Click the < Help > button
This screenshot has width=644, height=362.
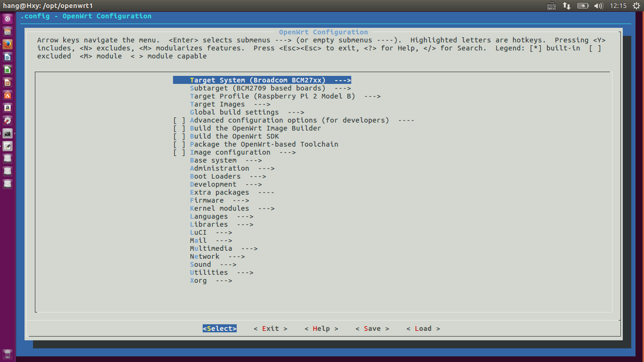(x=322, y=329)
